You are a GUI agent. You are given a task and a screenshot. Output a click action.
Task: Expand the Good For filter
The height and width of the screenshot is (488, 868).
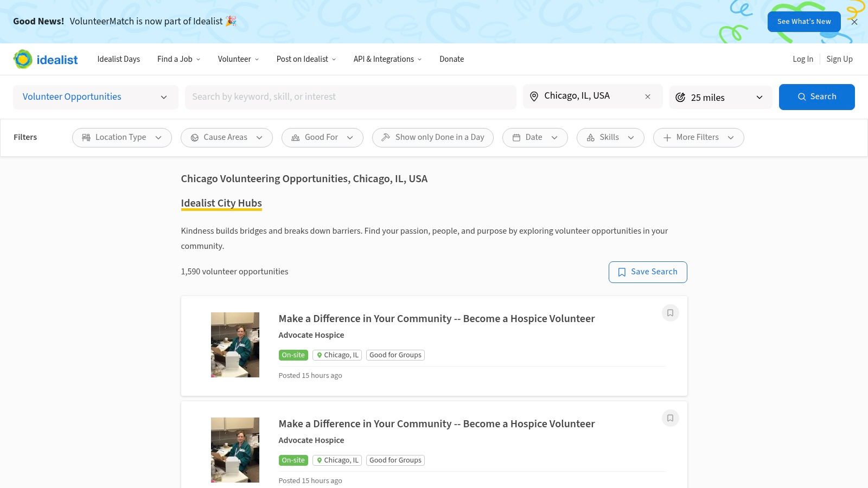[322, 138]
